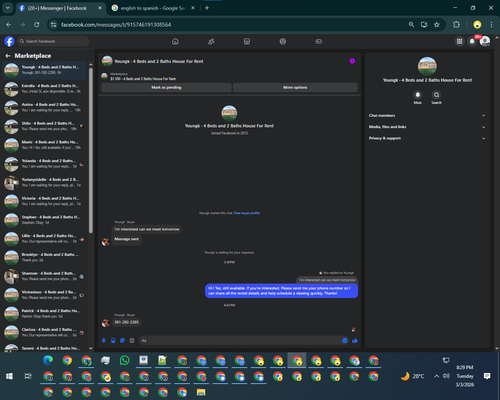
Task: Open the browser zoom magnifier icon in address bar
Action: 412,25
